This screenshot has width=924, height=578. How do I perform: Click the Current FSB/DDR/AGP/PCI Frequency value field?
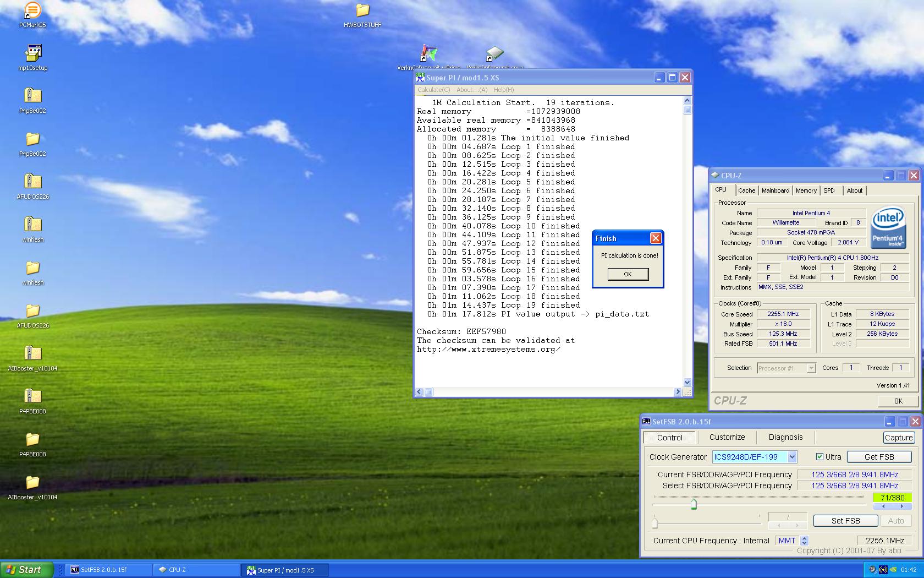pyautogui.click(x=854, y=475)
